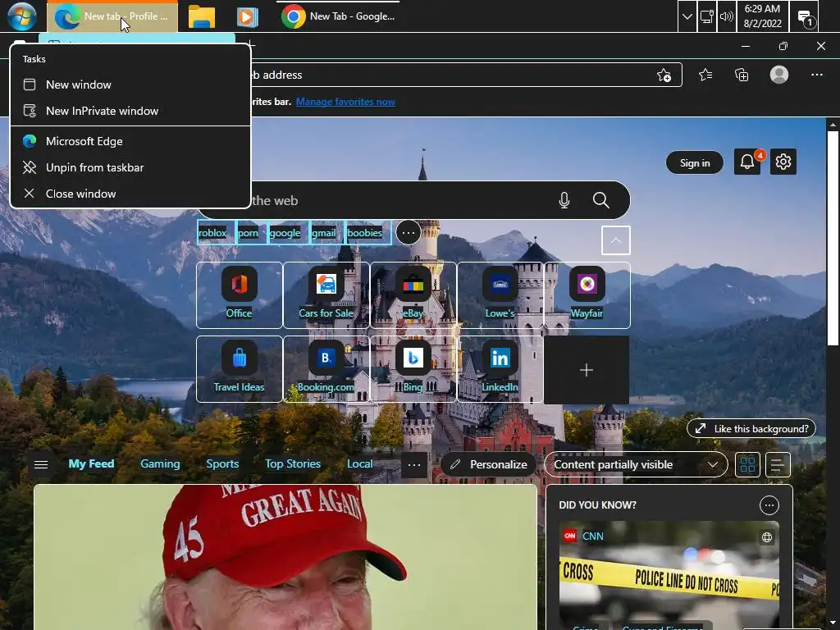840x630 pixels.
Task: Open Content partially visible dropdown
Action: point(636,464)
